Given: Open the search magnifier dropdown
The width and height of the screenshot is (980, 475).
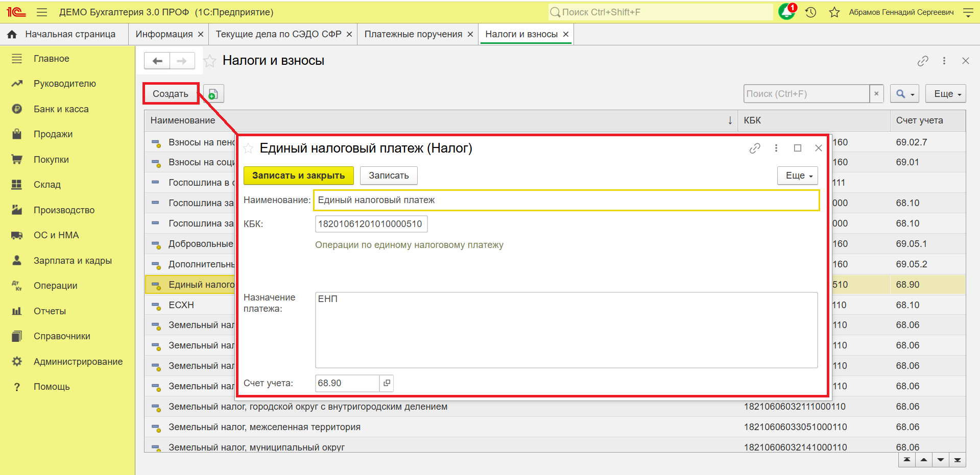Looking at the screenshot, I should [904, 94].
